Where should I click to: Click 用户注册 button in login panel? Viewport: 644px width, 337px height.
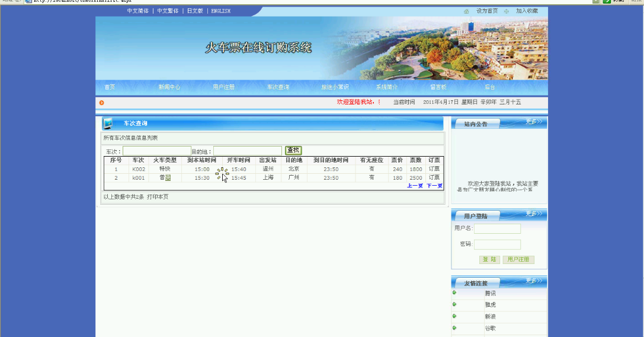[518, 260]
